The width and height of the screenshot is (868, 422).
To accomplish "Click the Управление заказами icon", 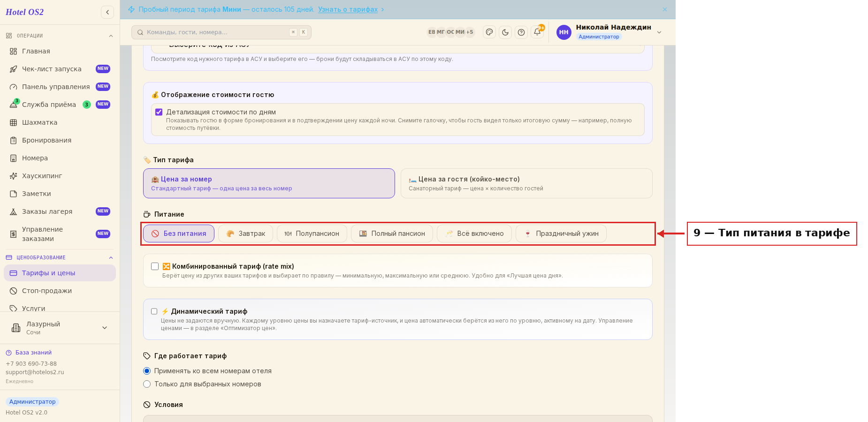I will [14, 234].
